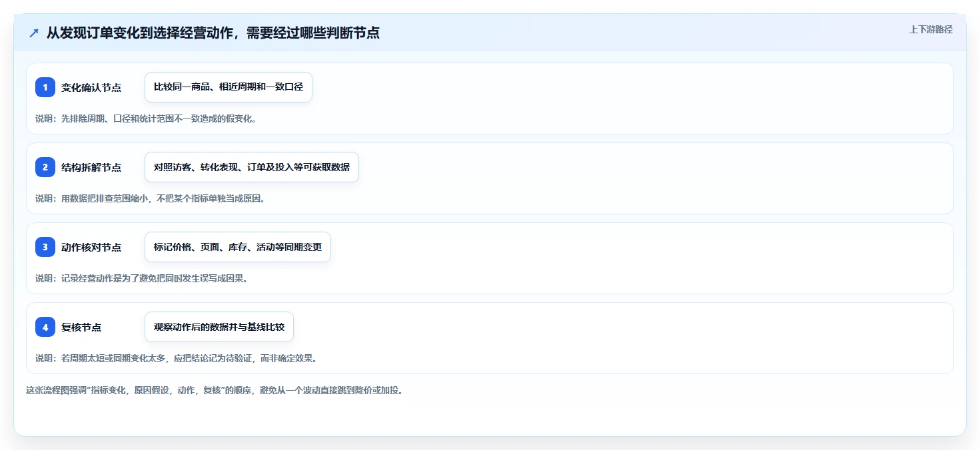Click the 动作核对节点 label
The width and height of the screenshot is (980, 450).
(91, 247)
